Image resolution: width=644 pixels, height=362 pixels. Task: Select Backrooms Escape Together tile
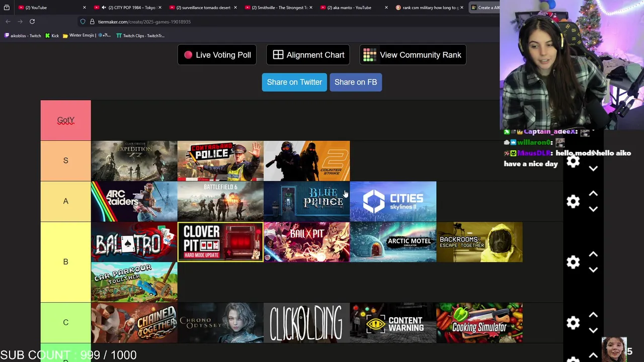pyautogui.click(x=479, y=242)
